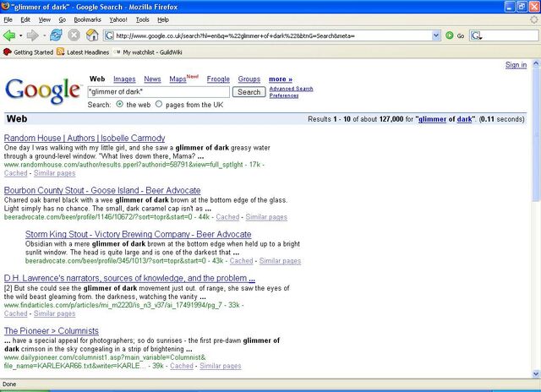Screen dimensions: 541x392
Task: Click the Google logo
Action: pos(43,91)
